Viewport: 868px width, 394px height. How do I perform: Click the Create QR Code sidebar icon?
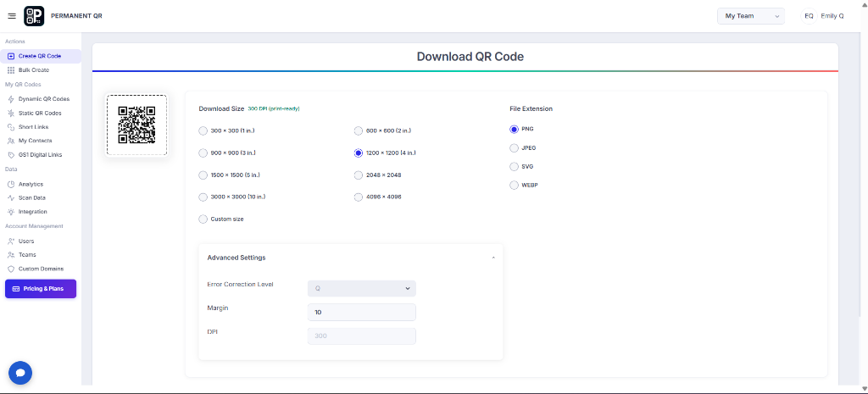click(11, 56)
